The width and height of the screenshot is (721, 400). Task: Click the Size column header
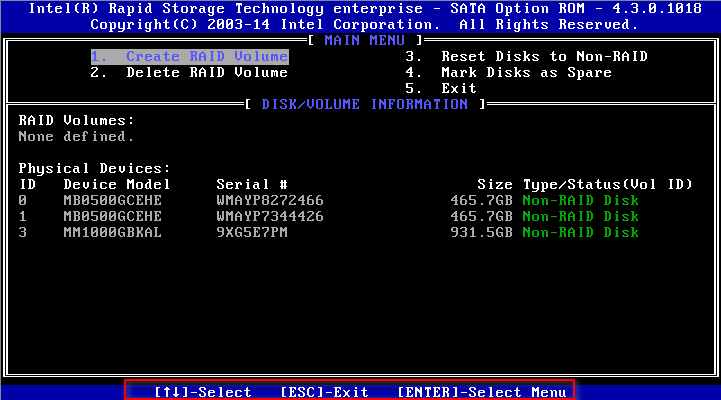[x=495, y=184]
